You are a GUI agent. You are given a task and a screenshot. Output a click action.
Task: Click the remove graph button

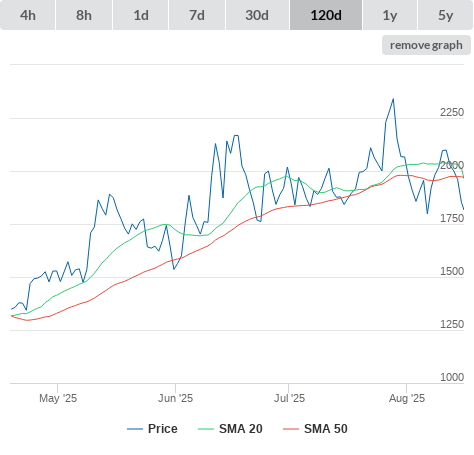click(426, 45)
